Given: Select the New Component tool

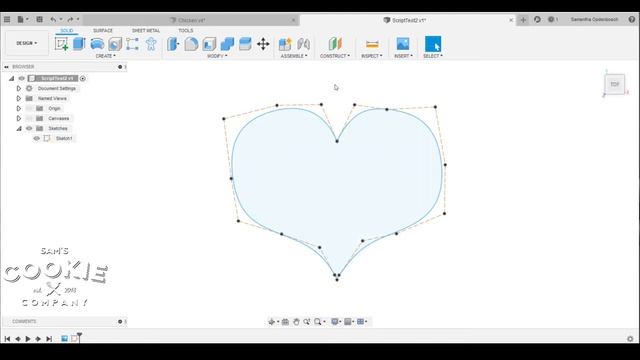Looking at the screenshot, I should point(285,44).
